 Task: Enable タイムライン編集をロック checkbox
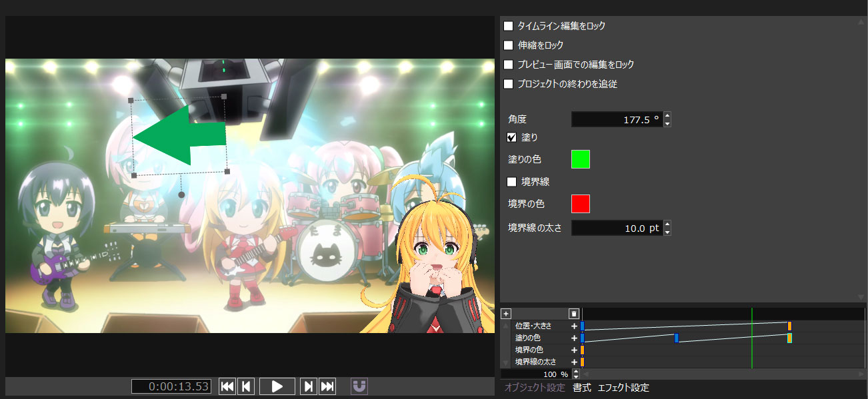(x=509, y=26)
